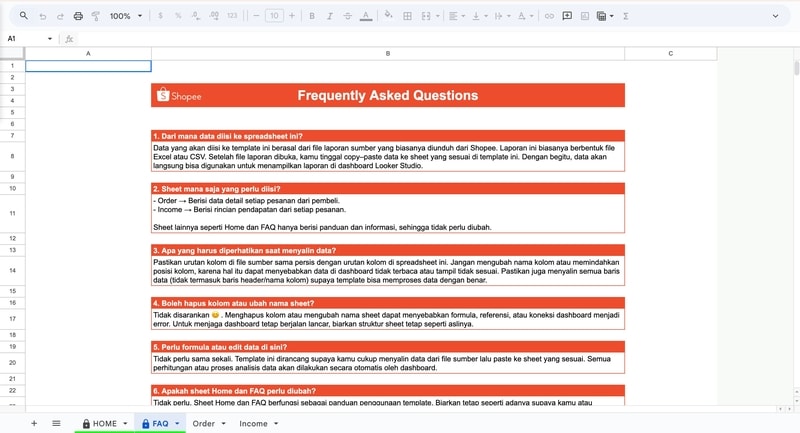Viewport: 800px width, 433px height.
Task: Increase font size with plus button
Action: 292,16
